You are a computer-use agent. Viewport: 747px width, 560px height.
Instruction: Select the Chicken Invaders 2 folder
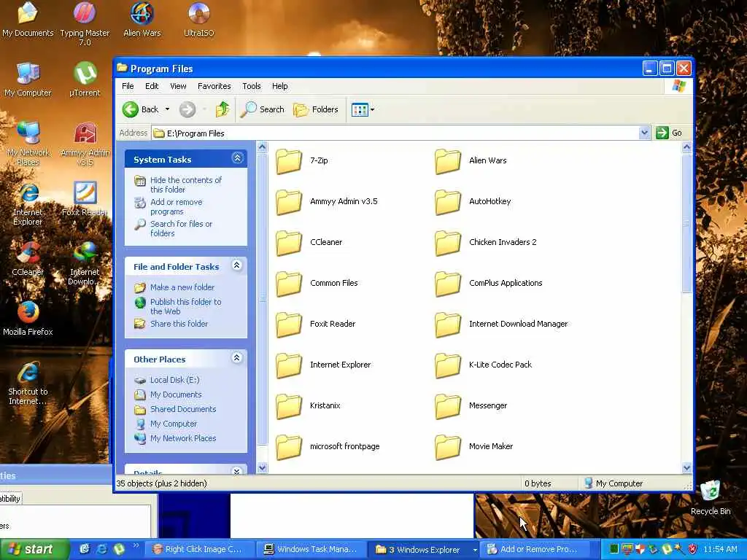pos(486,242)
